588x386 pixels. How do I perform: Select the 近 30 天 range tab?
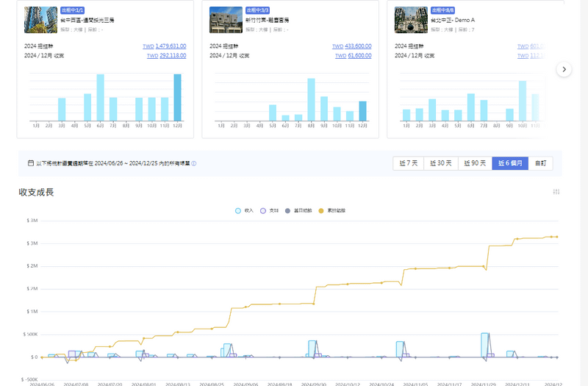[x=441, y=163]
